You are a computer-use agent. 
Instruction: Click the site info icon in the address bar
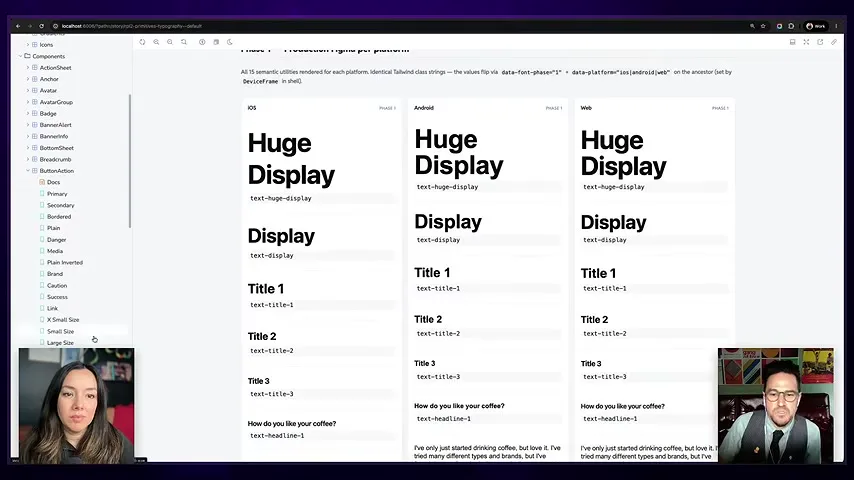tap(56, 26)
